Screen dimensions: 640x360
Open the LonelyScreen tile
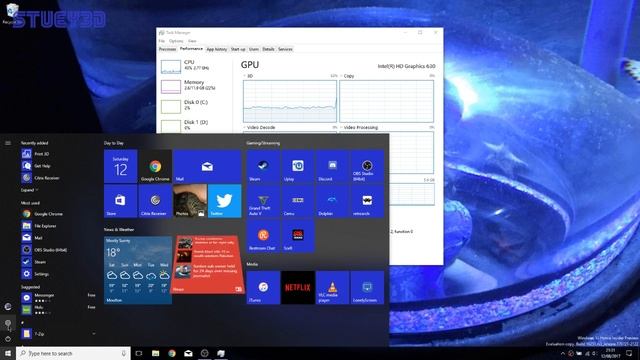367,287
